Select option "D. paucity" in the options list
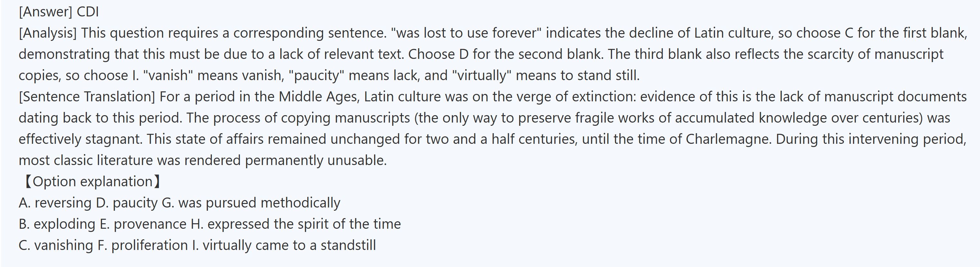Screen dimensions: 980x267 click(x=127, y=203)
